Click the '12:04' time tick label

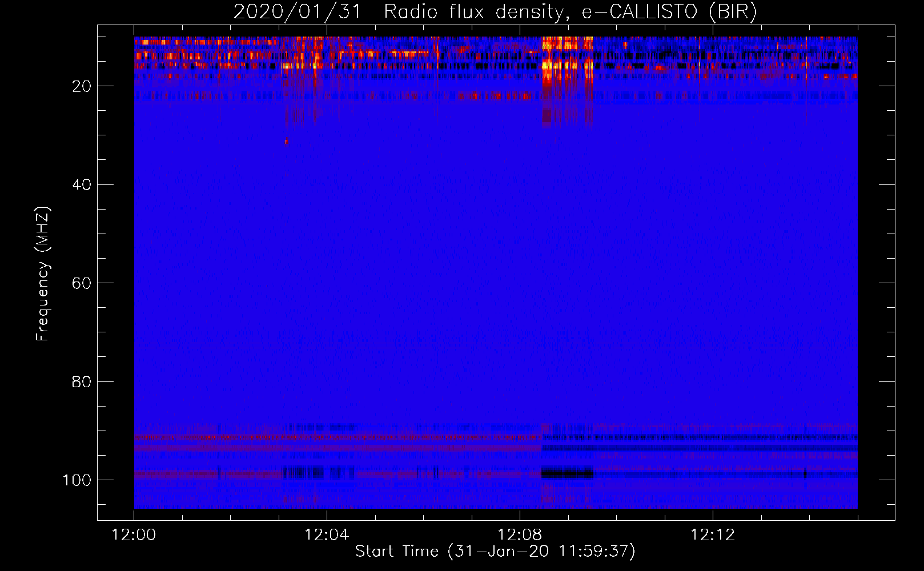tap(327, 535)
